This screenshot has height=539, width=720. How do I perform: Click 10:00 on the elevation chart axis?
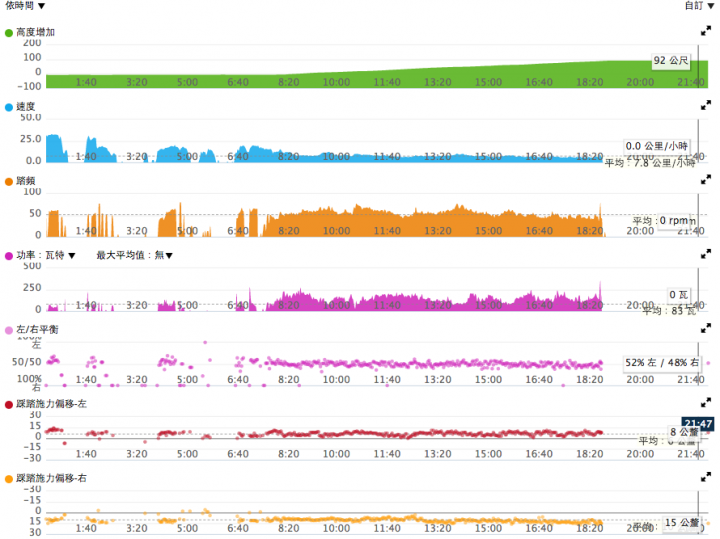(336, 82)
